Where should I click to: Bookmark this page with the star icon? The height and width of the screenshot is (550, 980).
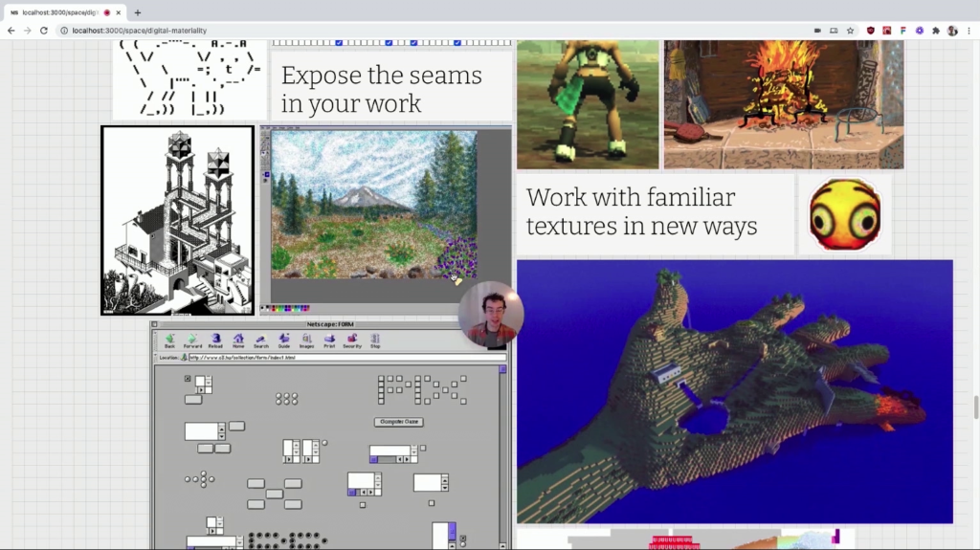850,31
